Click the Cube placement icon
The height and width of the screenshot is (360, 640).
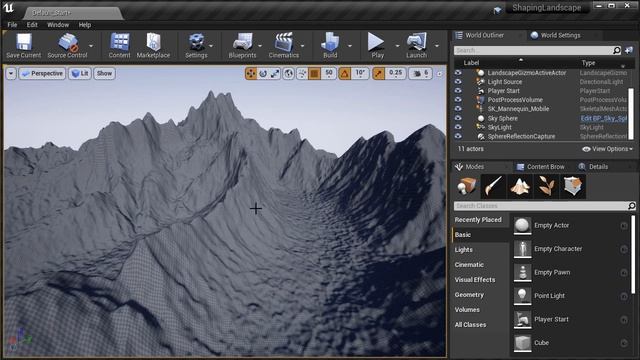pos(522,343)
